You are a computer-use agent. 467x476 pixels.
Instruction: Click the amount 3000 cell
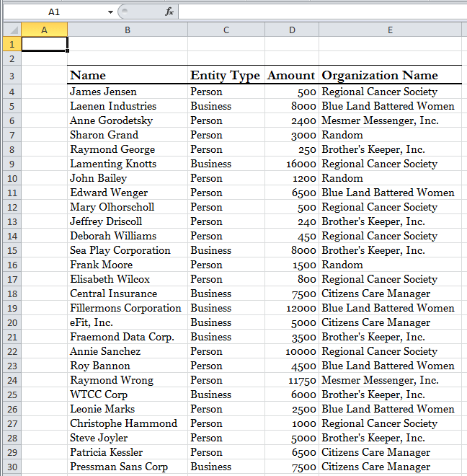[292, 135]
